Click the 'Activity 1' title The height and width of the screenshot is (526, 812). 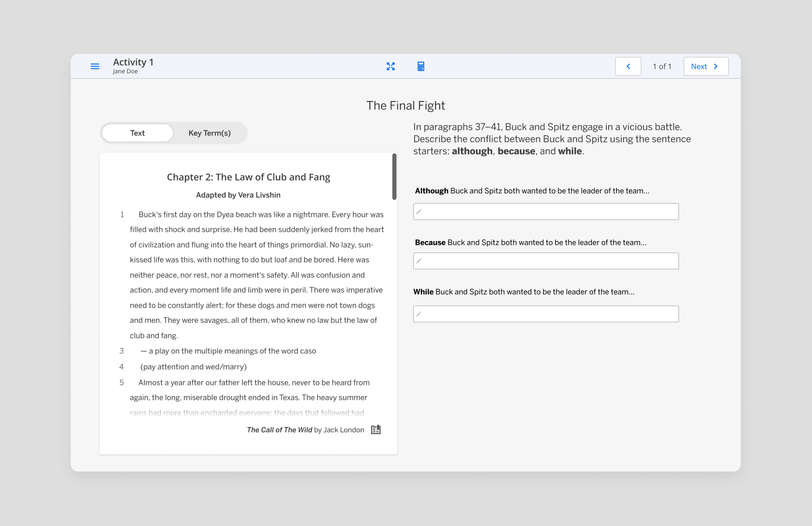coord(133,62)
